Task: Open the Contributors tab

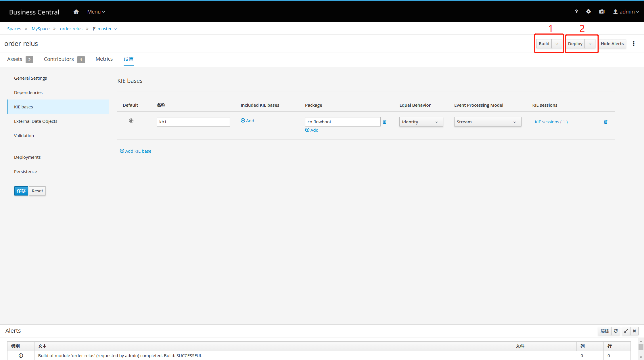Action: (59, 59)
